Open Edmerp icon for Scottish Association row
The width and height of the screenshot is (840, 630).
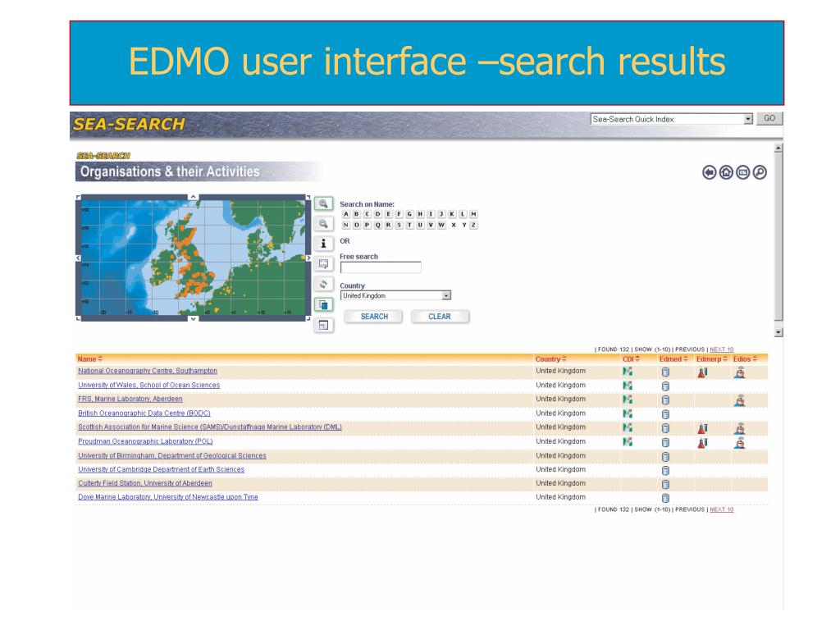702,428
